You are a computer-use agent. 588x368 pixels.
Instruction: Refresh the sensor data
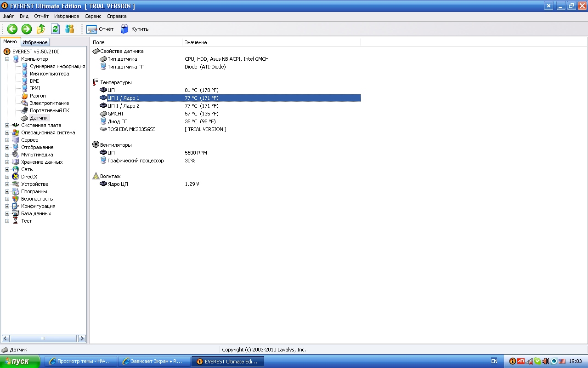pyautogui.click(x=56, y=29)
